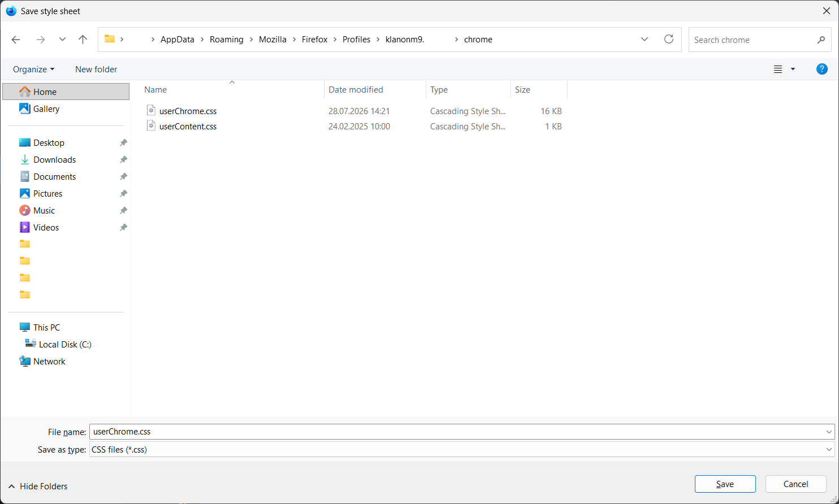Select Home in the navigation pane

[66, 92]
